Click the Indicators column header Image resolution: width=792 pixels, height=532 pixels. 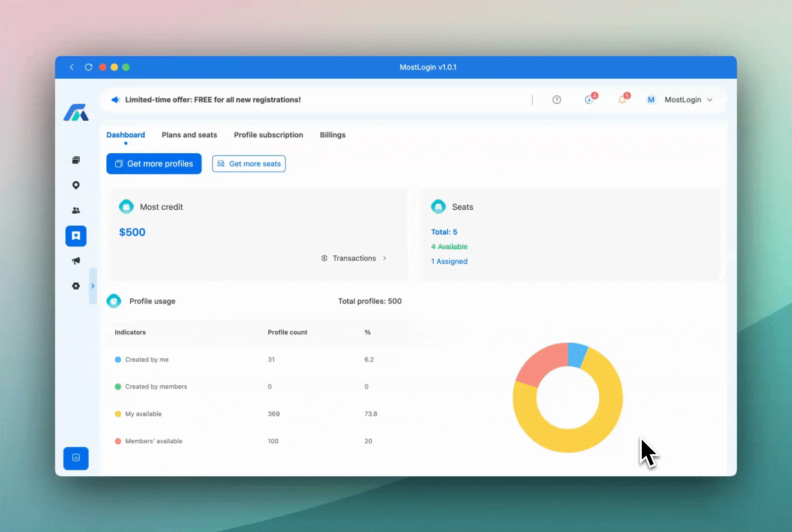[x=130, y=332]
